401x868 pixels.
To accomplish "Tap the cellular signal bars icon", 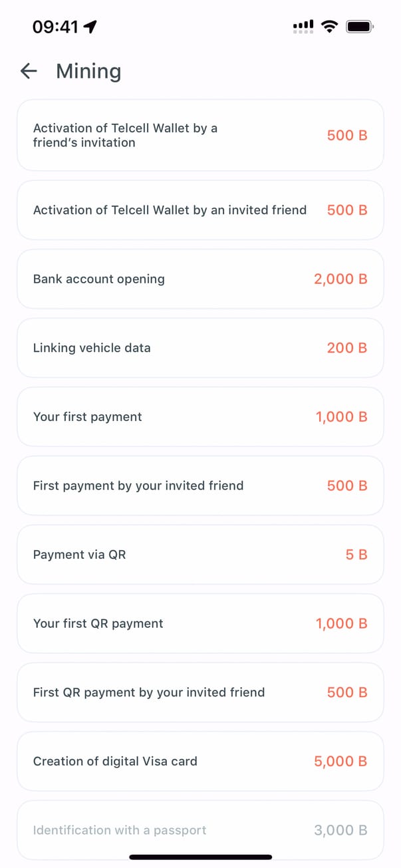I will coord(303,27).
